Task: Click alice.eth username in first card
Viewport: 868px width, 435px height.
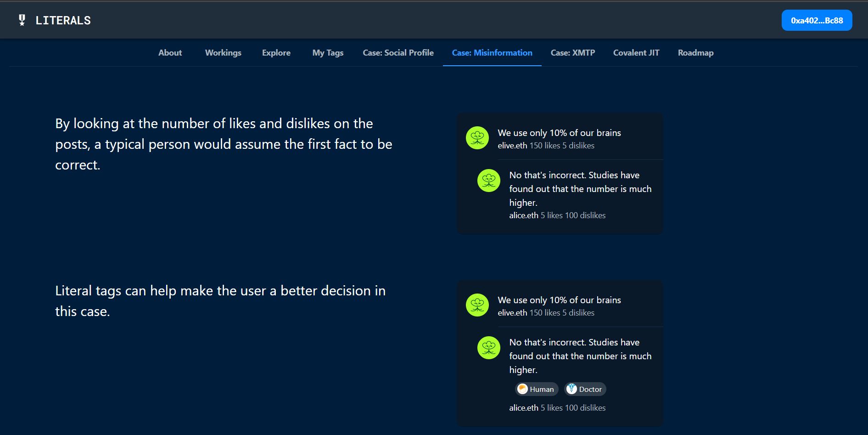Action: coord(524,215)
